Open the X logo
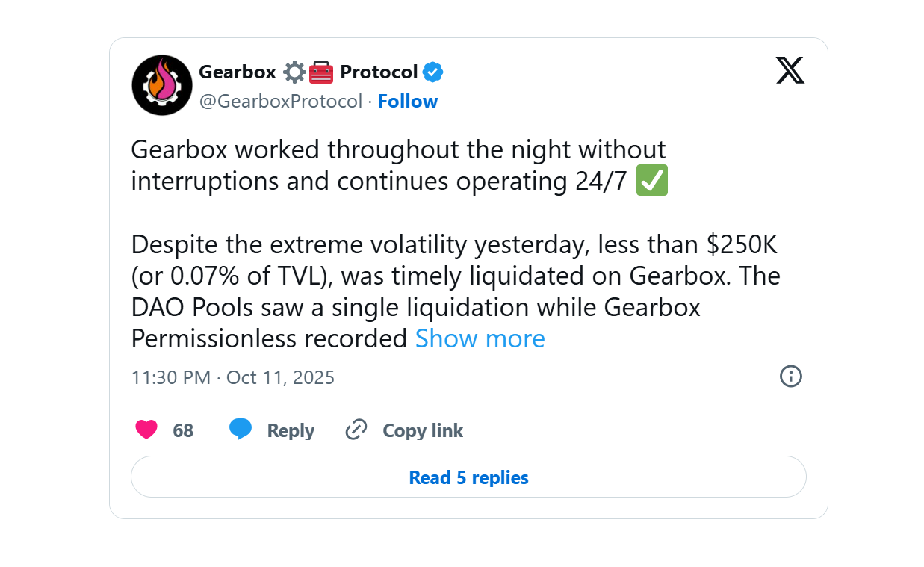The image size is (924, 567). [x=790, y=71]
